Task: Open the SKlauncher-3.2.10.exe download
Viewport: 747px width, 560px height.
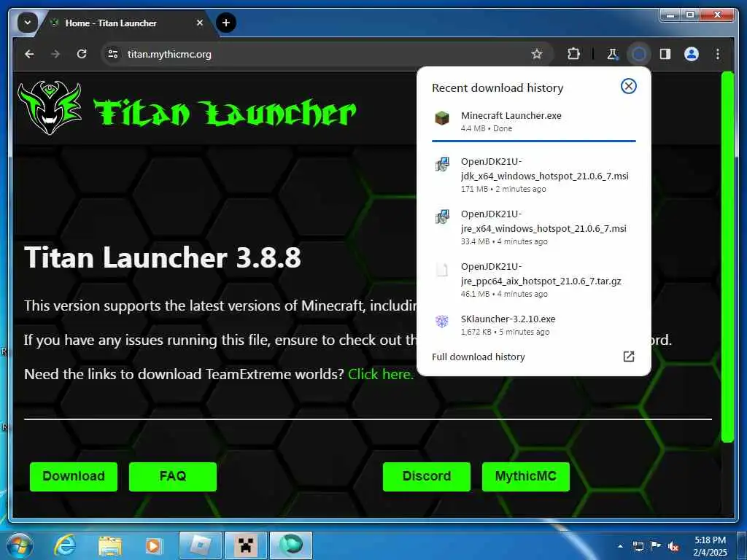Action: click(533, 324)
